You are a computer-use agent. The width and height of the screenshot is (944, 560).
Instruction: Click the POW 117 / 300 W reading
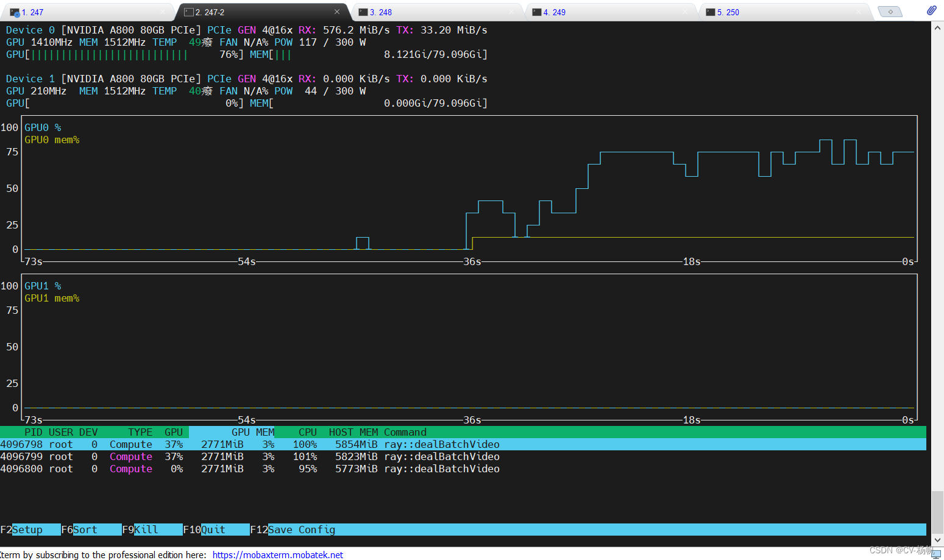(x=320, y=42)
